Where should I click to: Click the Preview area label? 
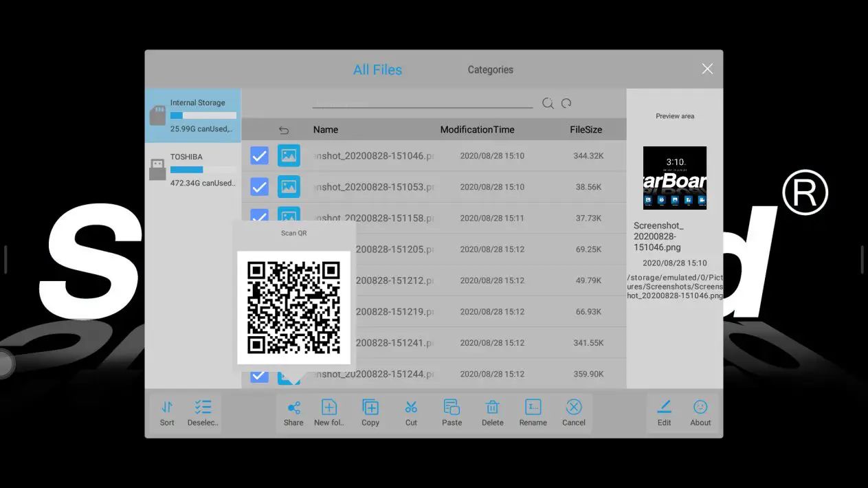pos(675,116)
